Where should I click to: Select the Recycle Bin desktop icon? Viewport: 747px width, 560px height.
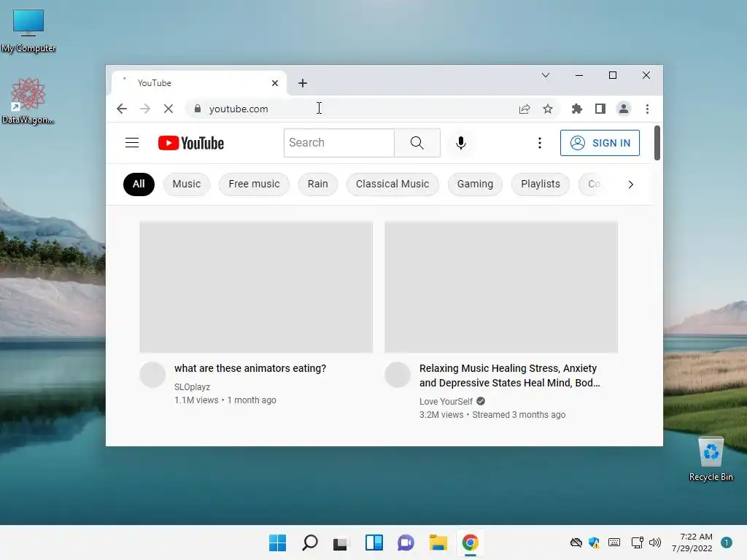pyautogui.click(x=711, y=459)
